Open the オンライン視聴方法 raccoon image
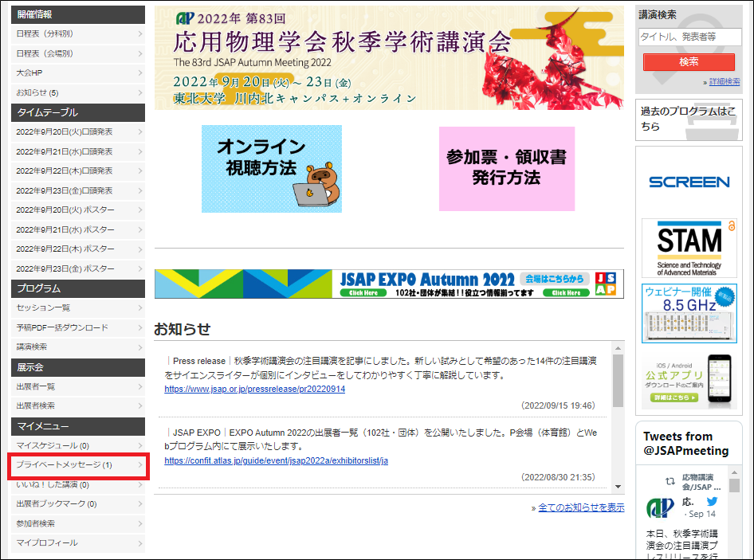Image resolution: width=754 pixels, height=560 pixels. [x=271, y=169]
